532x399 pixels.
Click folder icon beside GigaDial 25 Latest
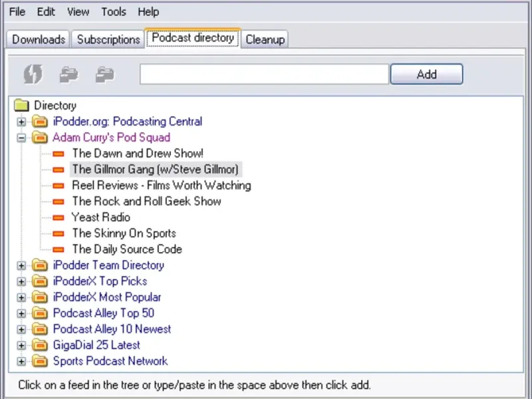click(x=40, y=345)
